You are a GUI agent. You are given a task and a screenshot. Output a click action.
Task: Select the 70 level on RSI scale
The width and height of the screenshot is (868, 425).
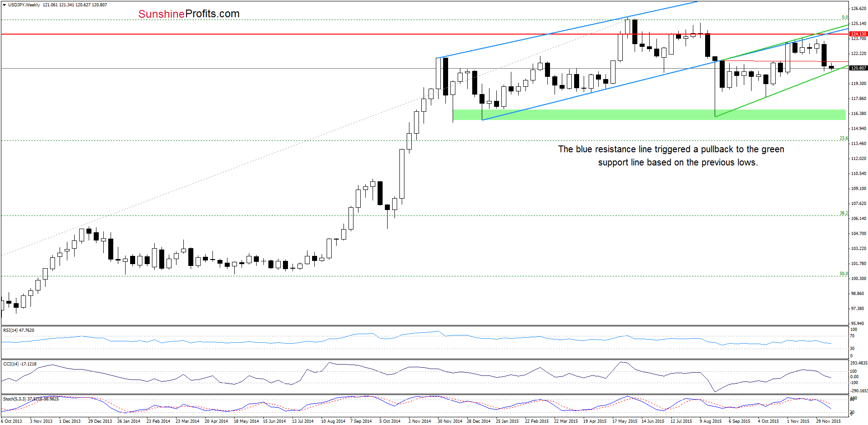[x=853, y=336]
